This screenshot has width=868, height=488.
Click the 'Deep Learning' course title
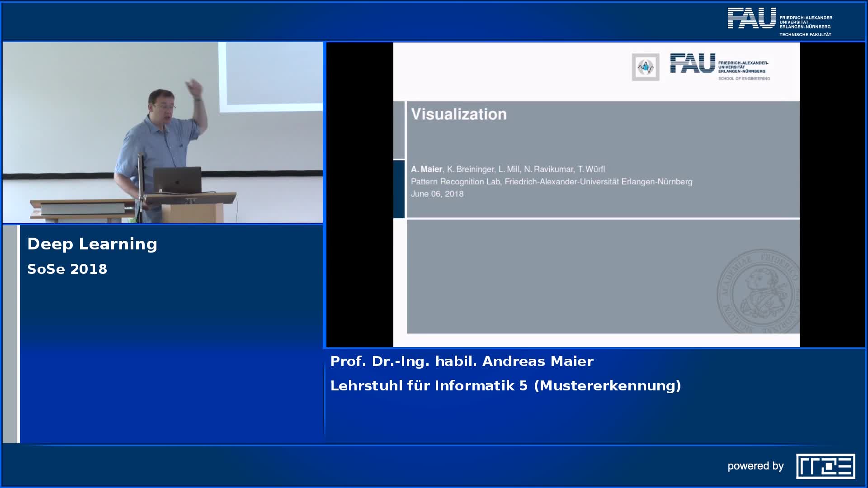pyautogui.click(x=92, y=244)
